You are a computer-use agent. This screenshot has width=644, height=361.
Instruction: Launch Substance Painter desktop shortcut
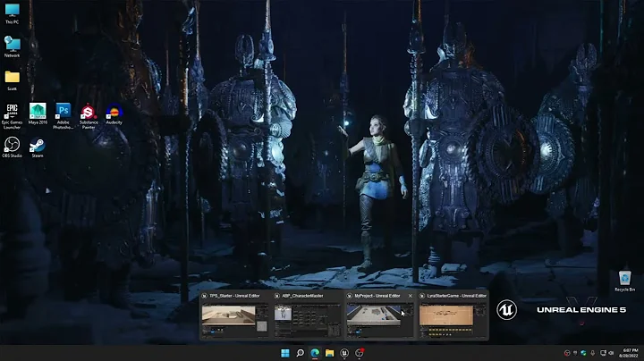tap(89, 116)
